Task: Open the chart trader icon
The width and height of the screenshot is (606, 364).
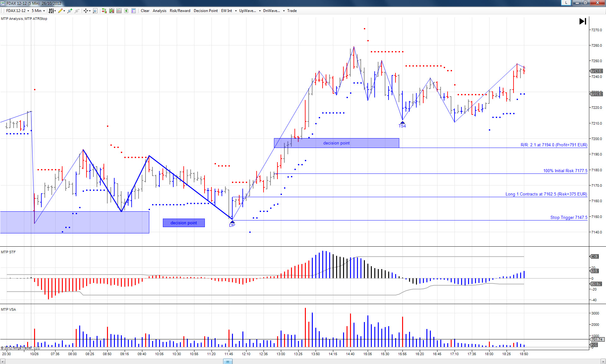Action: pos(104,11)
